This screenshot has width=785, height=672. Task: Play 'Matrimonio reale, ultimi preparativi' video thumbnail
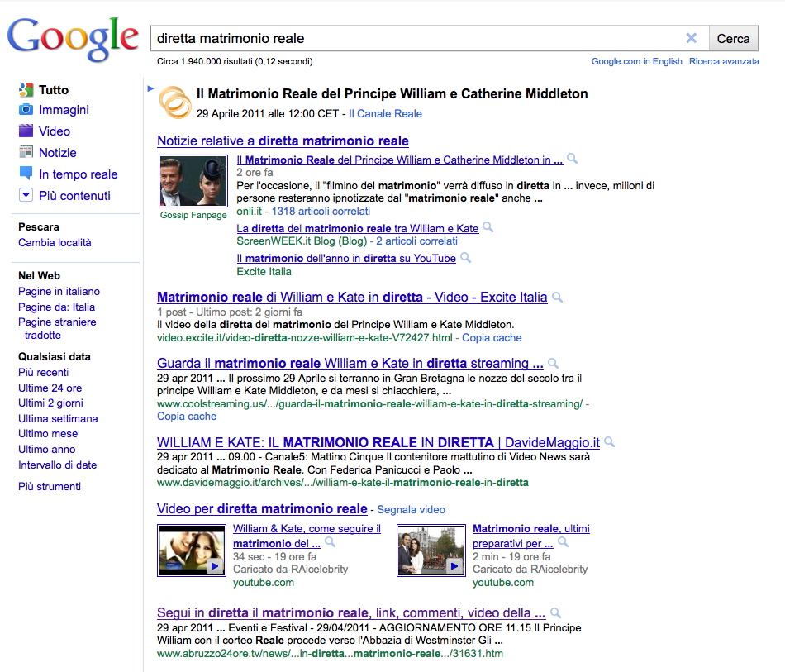click(x=431, y=550)
